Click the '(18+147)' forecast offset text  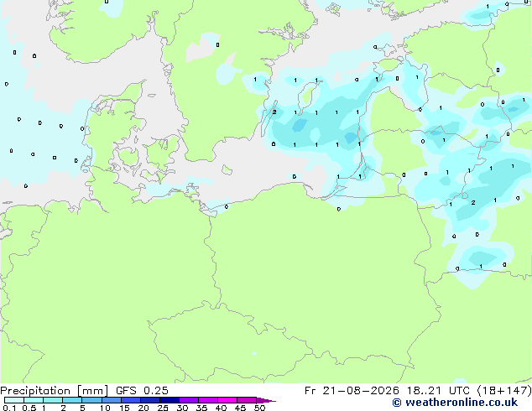pyautogui.click(x=504, y=391)
